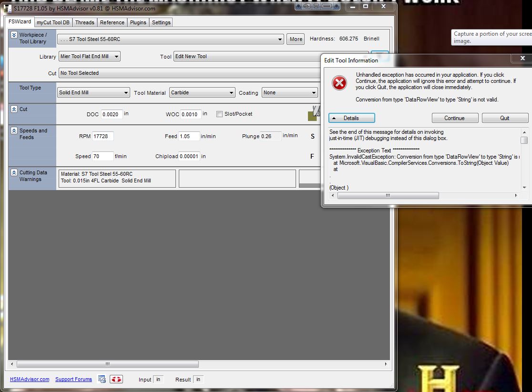This screenshot has width=532, height=392.
Task: Enable the Slot/Pocket checkbox
Action: (220, 114)
